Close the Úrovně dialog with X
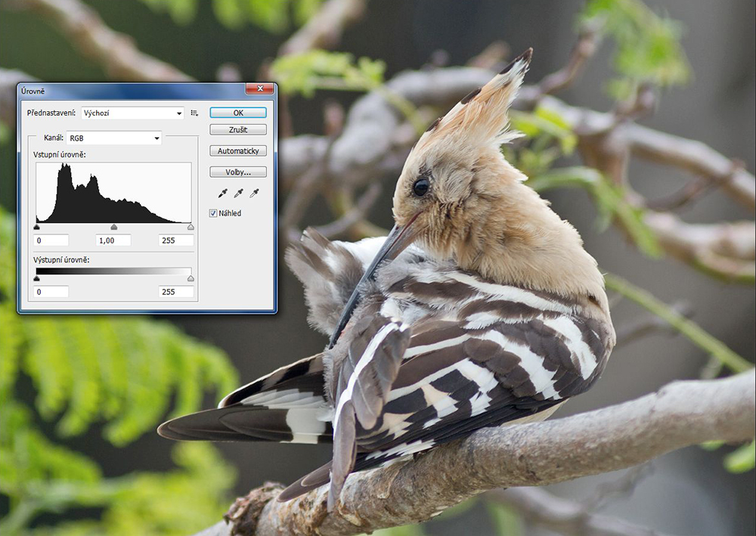Image resolution: width=756 pixels, height=536 pixels. coord(260,89)
